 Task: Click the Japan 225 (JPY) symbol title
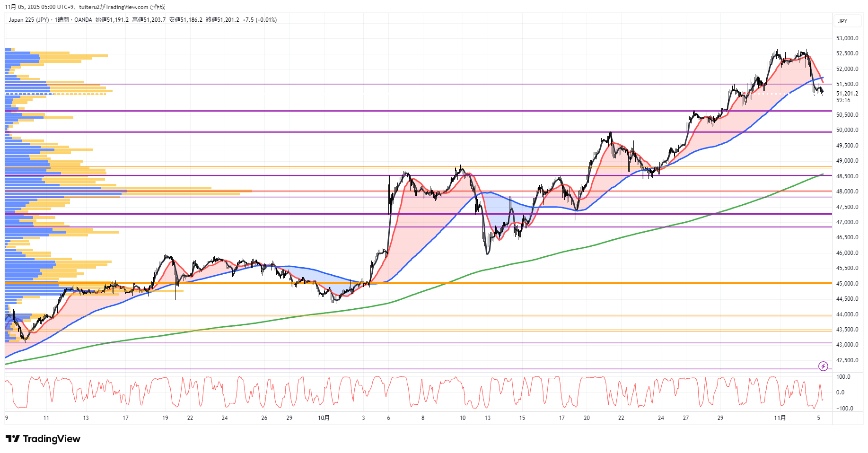[x=28, y=20]
